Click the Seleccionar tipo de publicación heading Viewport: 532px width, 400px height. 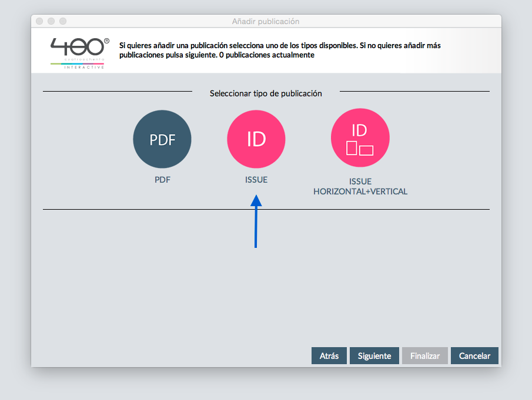coord(266,93)
